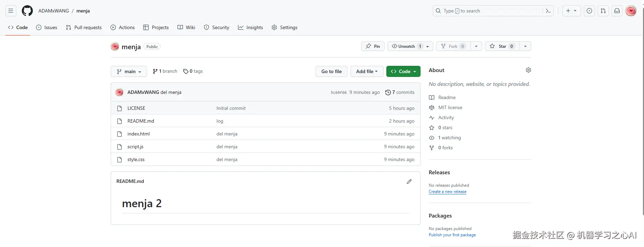The width and height of the screenshot is (644, 247).
Task: Click the plus create-new icon
Action: click(x=568, y=11)
